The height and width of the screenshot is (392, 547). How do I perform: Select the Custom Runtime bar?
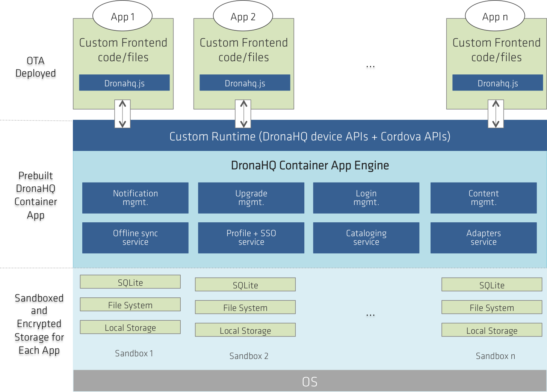click(310, 136)
